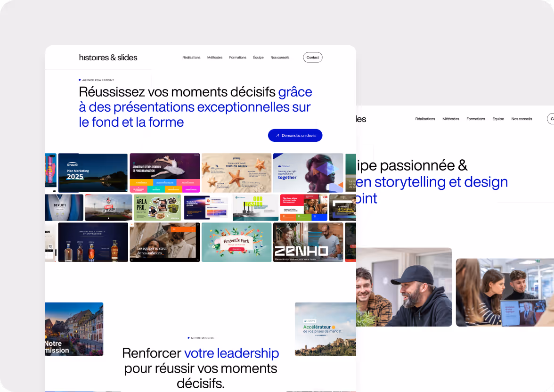
Task: Open the ARLA PRO food presentation
Action: tap(157, 207)
